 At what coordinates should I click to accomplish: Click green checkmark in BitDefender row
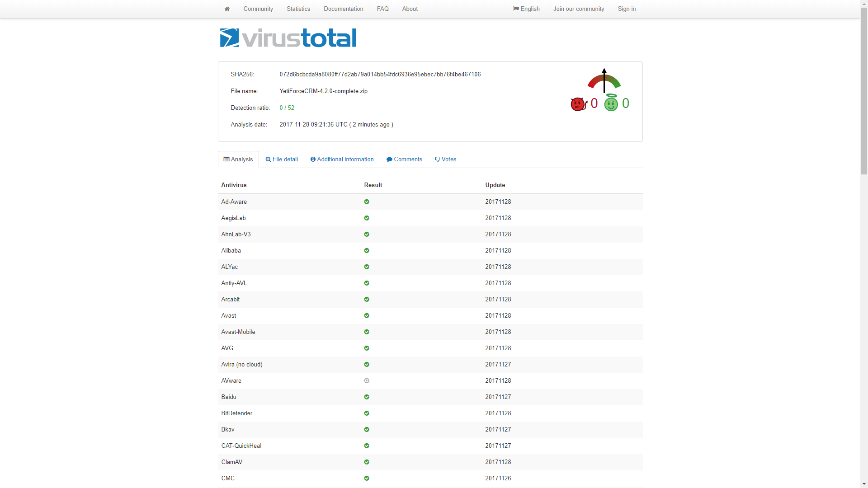click(367, 413)
